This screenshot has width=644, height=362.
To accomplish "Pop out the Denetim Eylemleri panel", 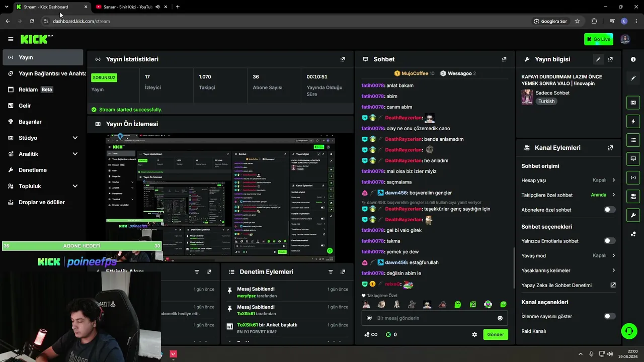I will click(x=343, y=272).
